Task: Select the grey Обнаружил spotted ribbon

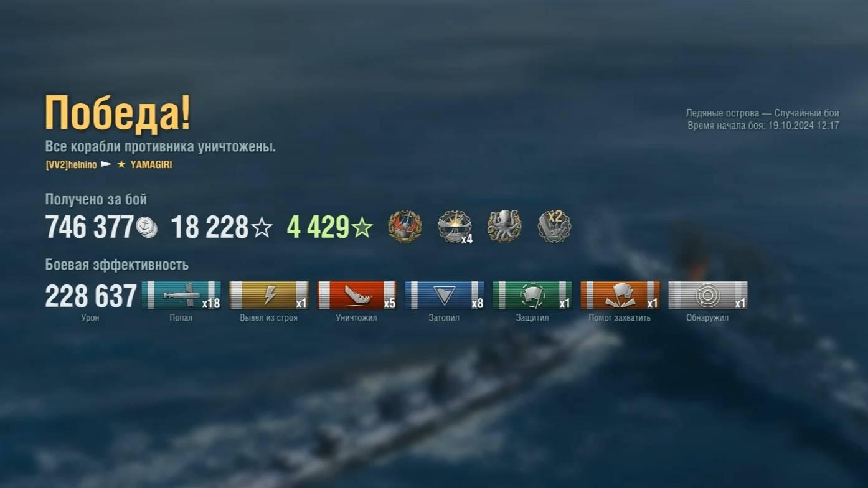Action: click(708, 295)
